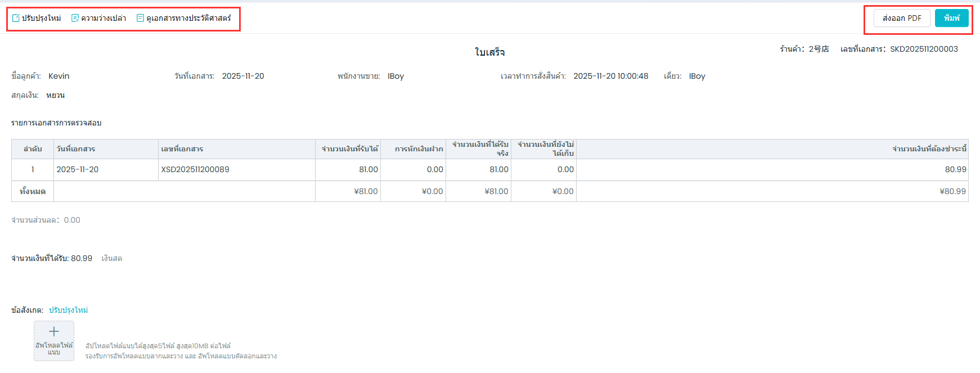Click customer name Kevin
The height and width of the screenshot is (373, 980).
coord(59,76)
